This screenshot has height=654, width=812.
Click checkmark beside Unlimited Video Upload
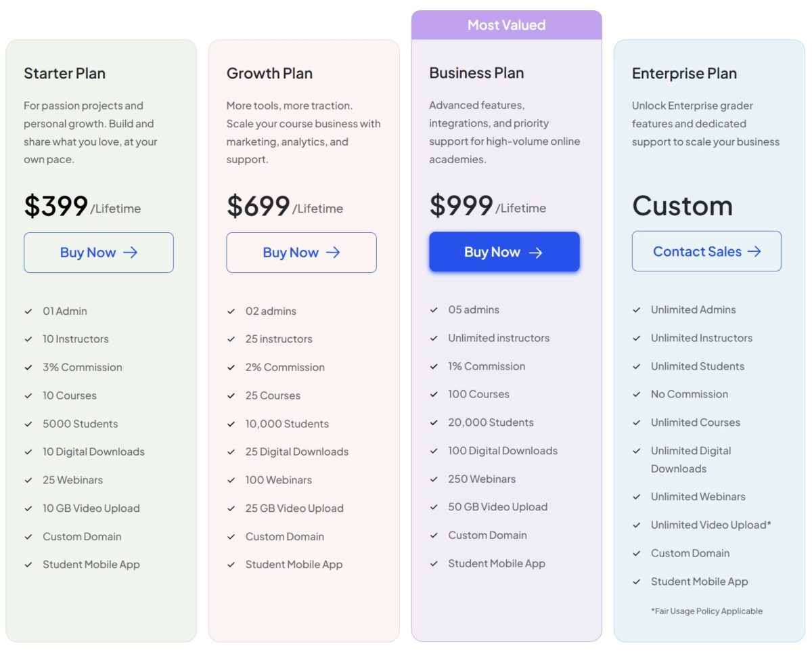click(x=637, y=525)
